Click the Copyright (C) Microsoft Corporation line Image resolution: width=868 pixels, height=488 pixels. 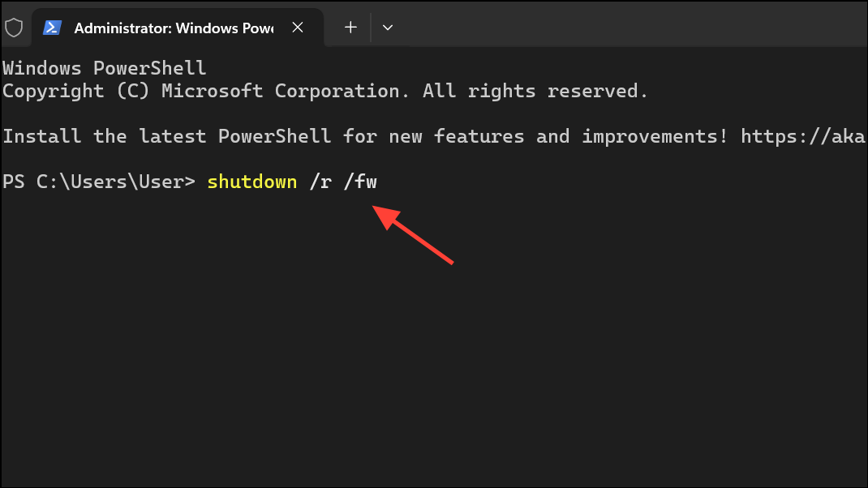tap(325, 92)
